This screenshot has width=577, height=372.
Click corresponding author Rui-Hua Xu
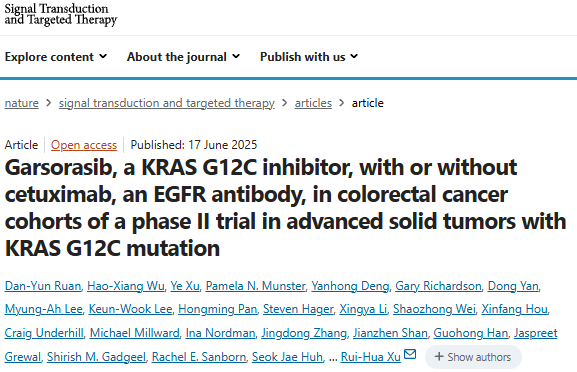coord(371,357)
